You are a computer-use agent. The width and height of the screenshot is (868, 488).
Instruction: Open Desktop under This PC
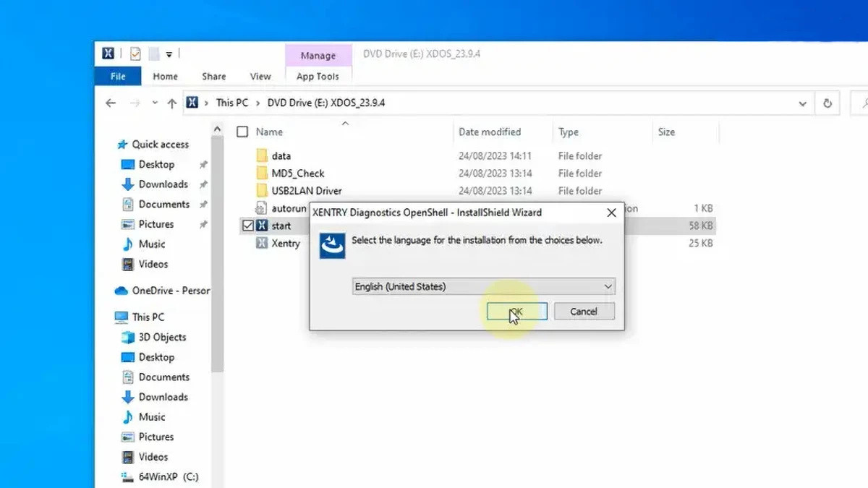tap(156, 357)
